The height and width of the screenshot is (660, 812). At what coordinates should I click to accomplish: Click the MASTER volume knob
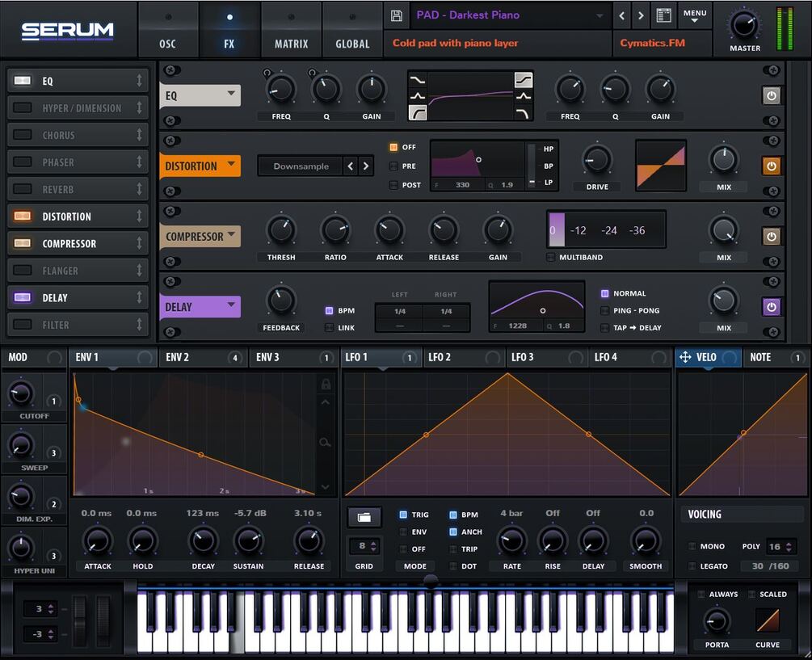pos(744,25)
